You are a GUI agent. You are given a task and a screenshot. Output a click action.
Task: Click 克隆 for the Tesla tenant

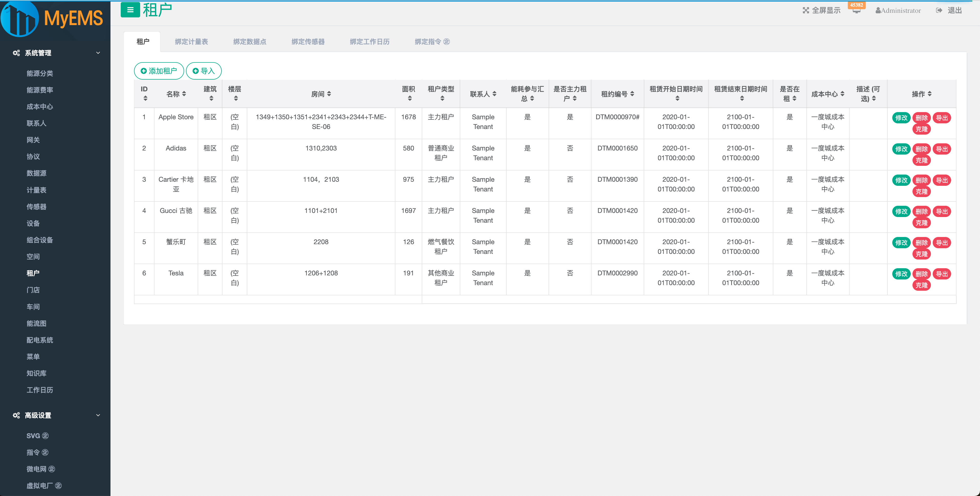[921, 285]
